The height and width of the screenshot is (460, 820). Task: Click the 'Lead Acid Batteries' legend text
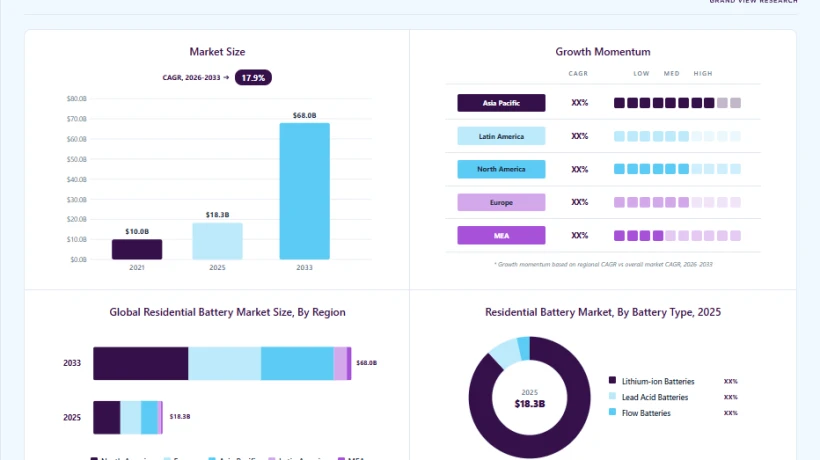click(655, 397)
